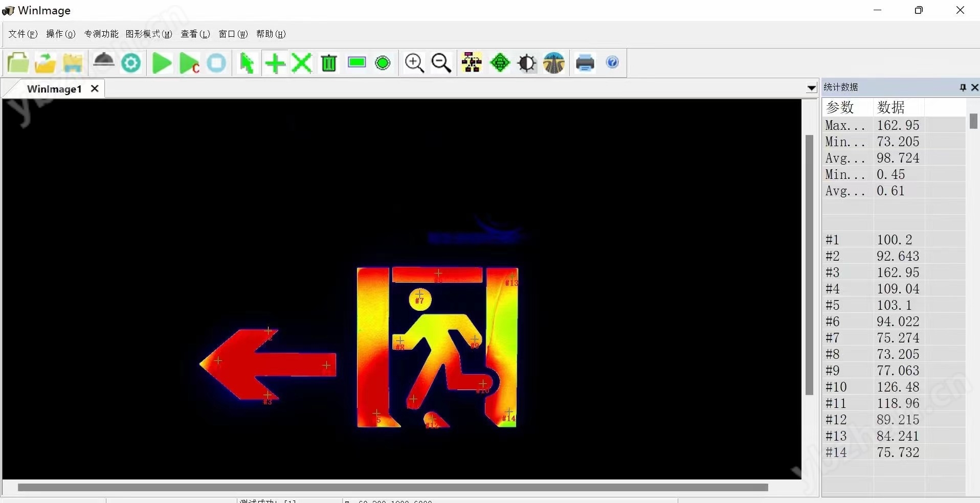The height and width of the screenshot is (503, 980).
Task: Start measurement with green play button
Action: [x=162, y=63]
